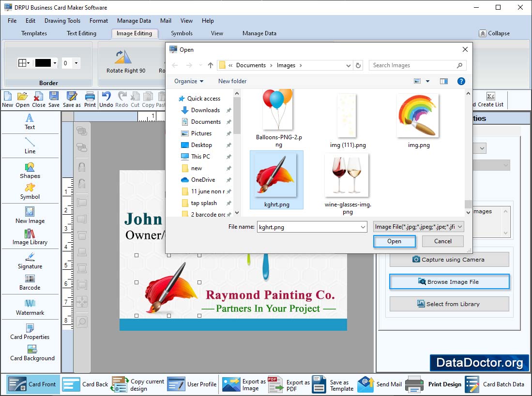532x396 pixels.
Task: Refresh the folder in Open dialog
Action: [358, 65]
